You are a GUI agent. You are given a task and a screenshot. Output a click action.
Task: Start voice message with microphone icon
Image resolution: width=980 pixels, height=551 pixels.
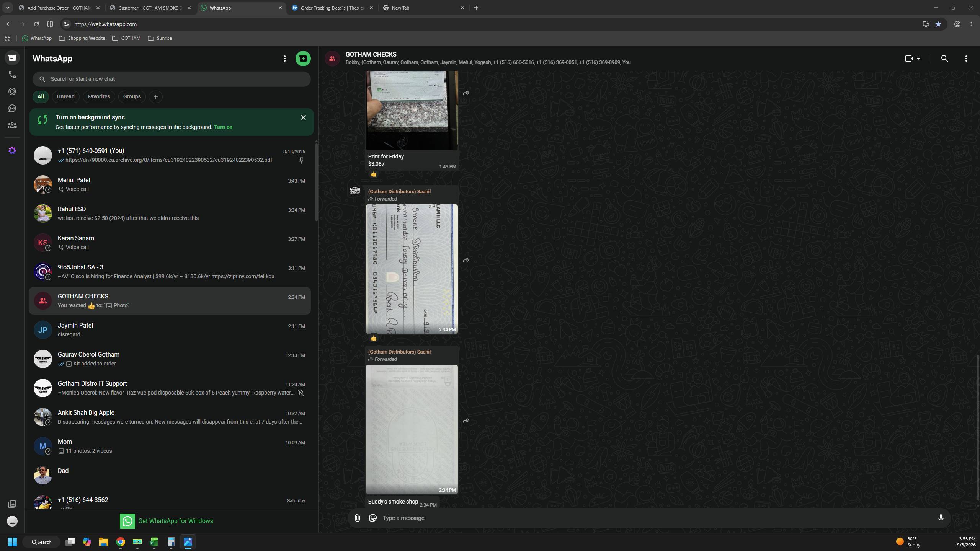[x=941, y=518]
